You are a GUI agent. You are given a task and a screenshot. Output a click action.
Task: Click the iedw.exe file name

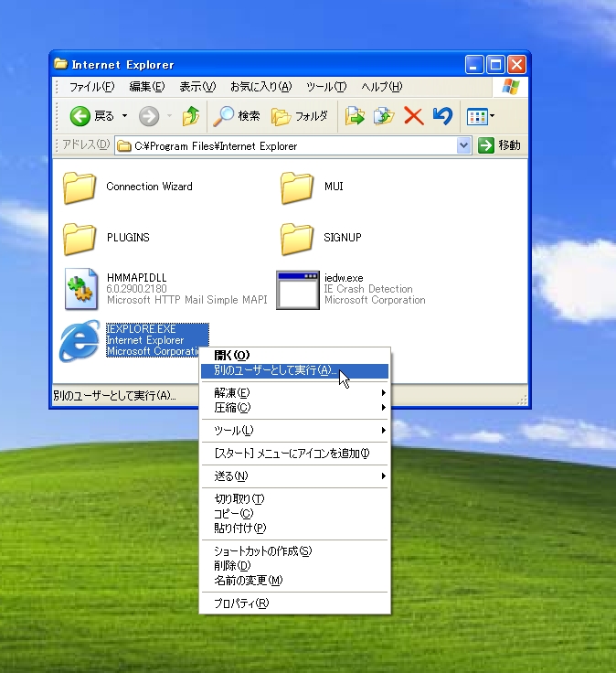[344, 278]
